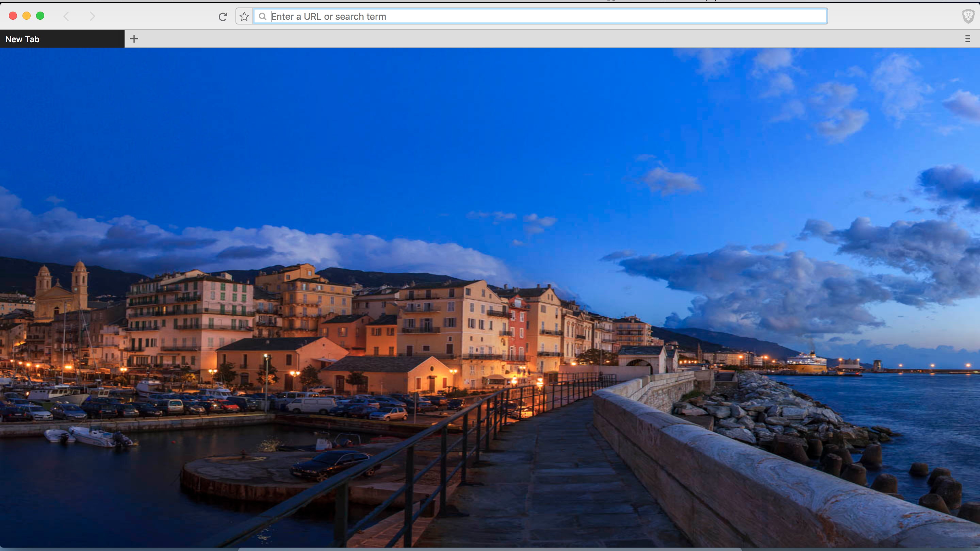Focus the URL or search term field

pos(540,16)
